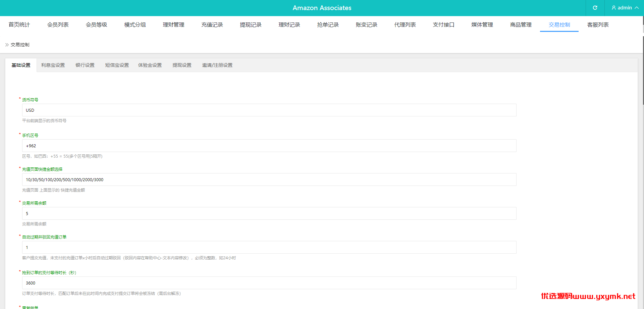Go to 账变记录 menu
Screen dimensions: 644x309
pos(366,24)
